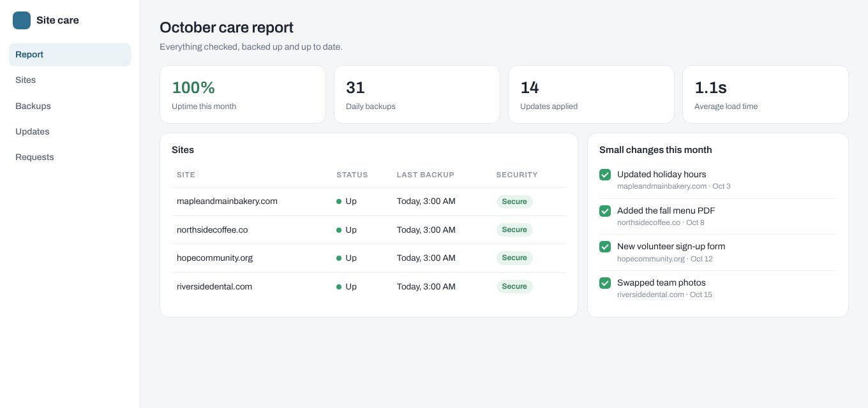The width and height of the screenshot is (868, 408).
Task: Click the Sites panel heading
Action: [x=183, y=150]
